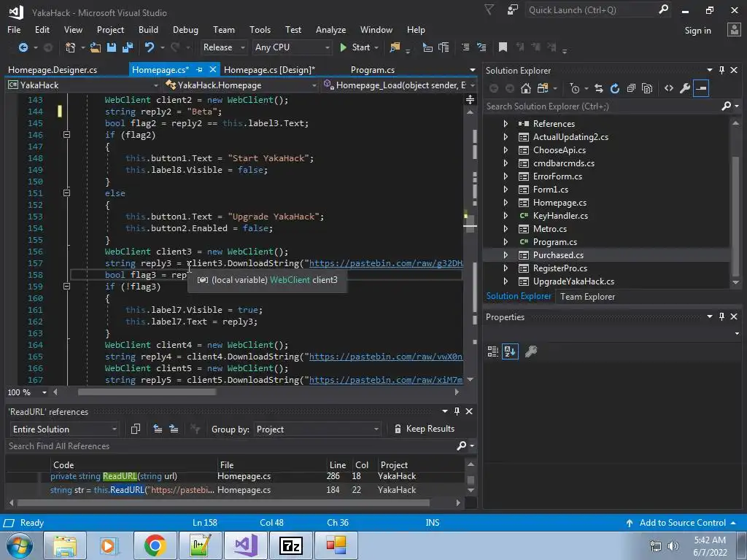Click the Search Find All References field

click(231, 446)
